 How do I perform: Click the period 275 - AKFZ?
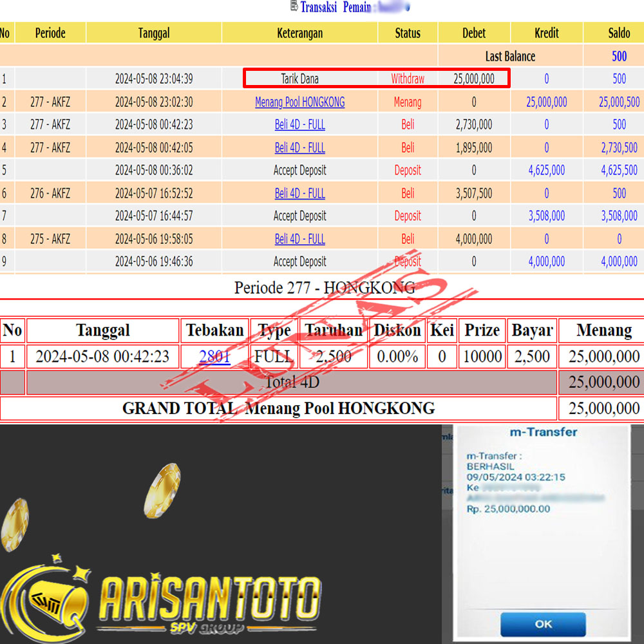[x=50, y=239]
